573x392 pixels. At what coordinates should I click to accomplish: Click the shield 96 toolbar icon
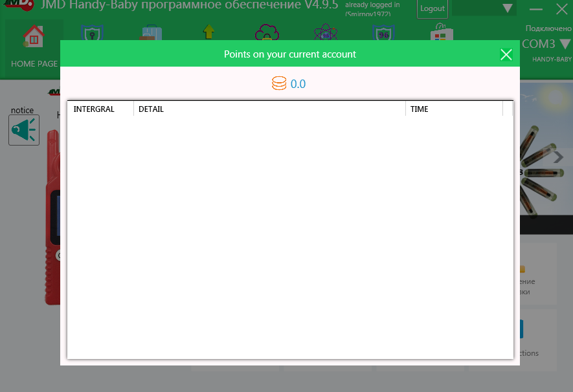pos(383,32)
